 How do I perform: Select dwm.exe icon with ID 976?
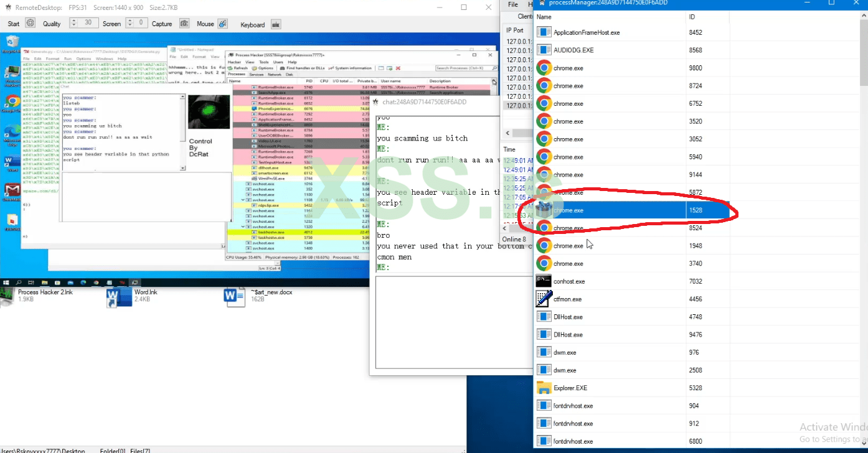pyautogui.click(x=544, y=352)
